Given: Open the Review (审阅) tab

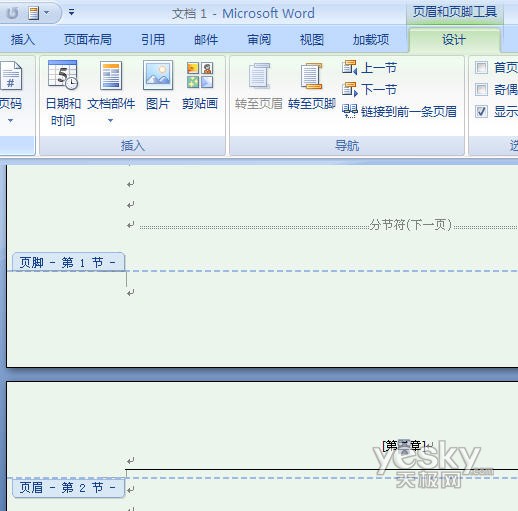Looking at the screenshot, I should (x=259, y=40).
